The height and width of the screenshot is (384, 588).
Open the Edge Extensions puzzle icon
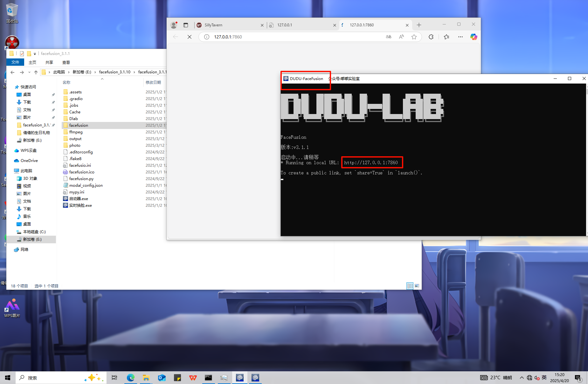pos(431,37)
